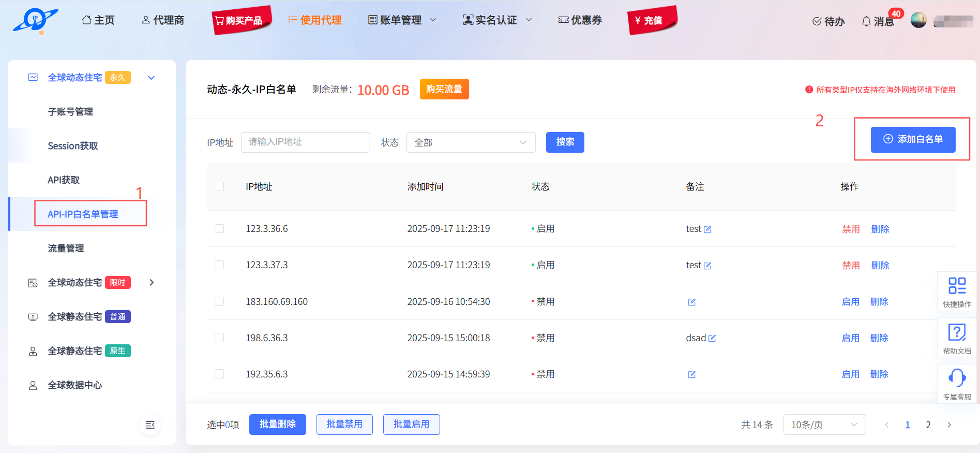Collapse sidebar using the menu fold icon
980x453 pixels.
[x=150, y=425]
